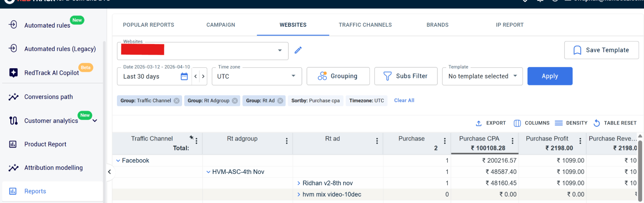Switch to Popular Reports tab
644x203 pixels.
pyautogui.click(x=149, y=25)
